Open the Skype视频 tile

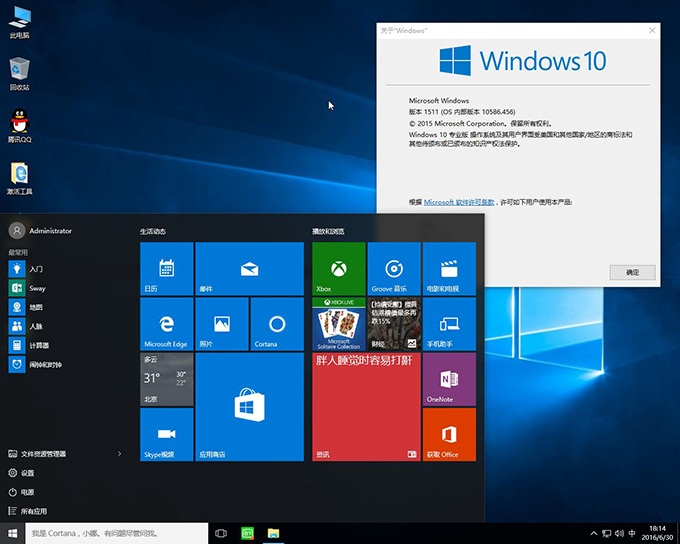click(167, 434)
